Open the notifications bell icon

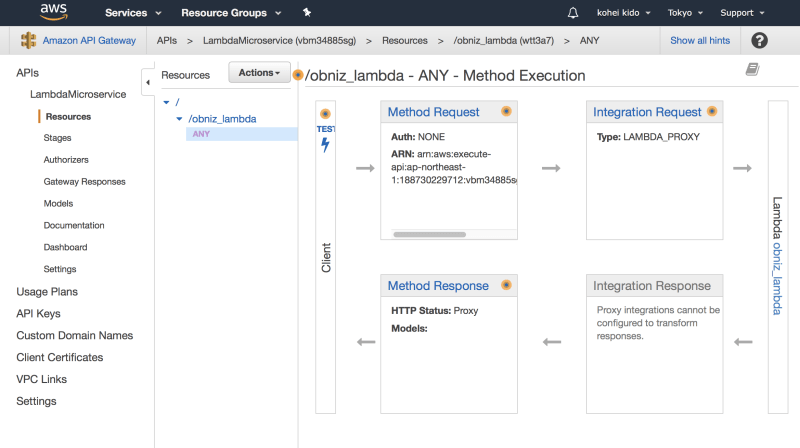pyautogui.click(x=573, y=13)
